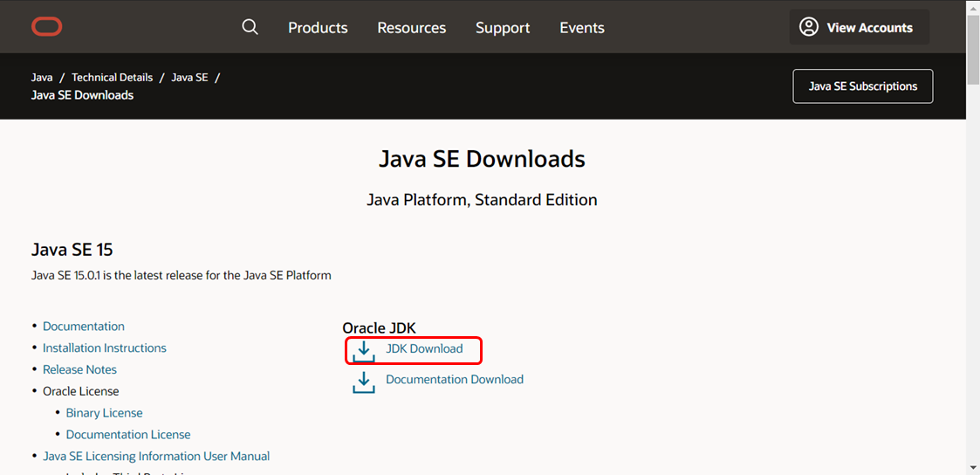Open the Resources menu
The image size is (980, 475).
412,27
